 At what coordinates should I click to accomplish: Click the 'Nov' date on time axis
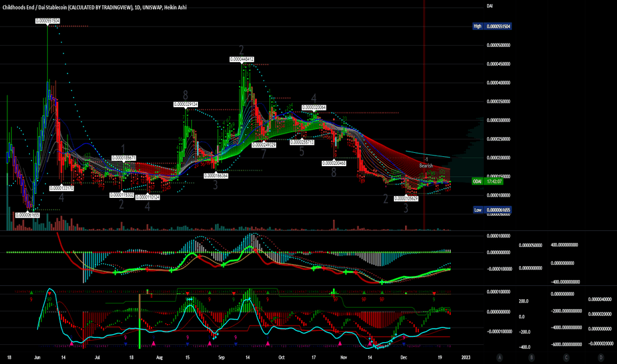tap(344, 357)
